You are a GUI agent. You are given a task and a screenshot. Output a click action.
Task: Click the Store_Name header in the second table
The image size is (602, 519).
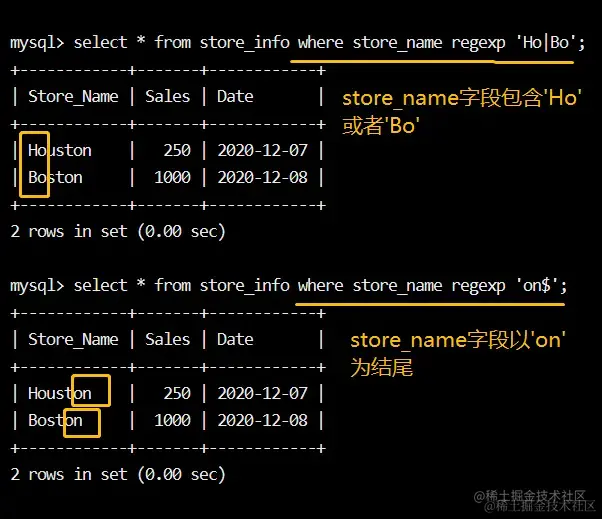pos(73,340)
